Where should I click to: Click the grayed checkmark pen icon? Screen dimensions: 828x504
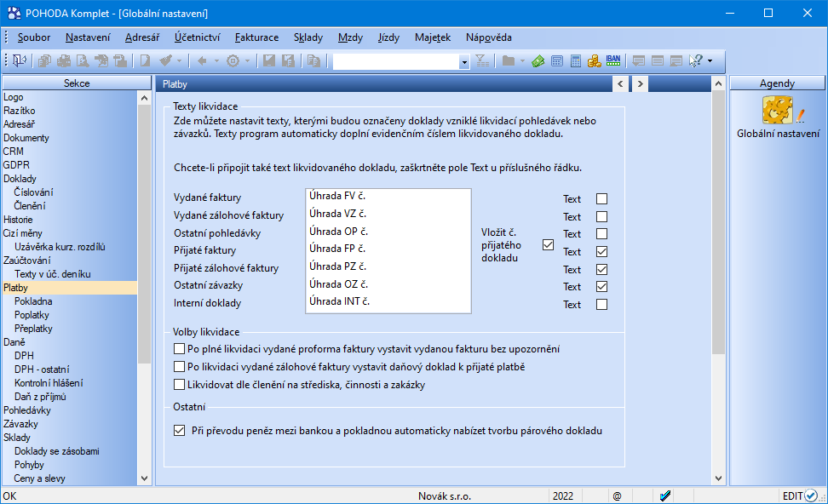[166, 61]
